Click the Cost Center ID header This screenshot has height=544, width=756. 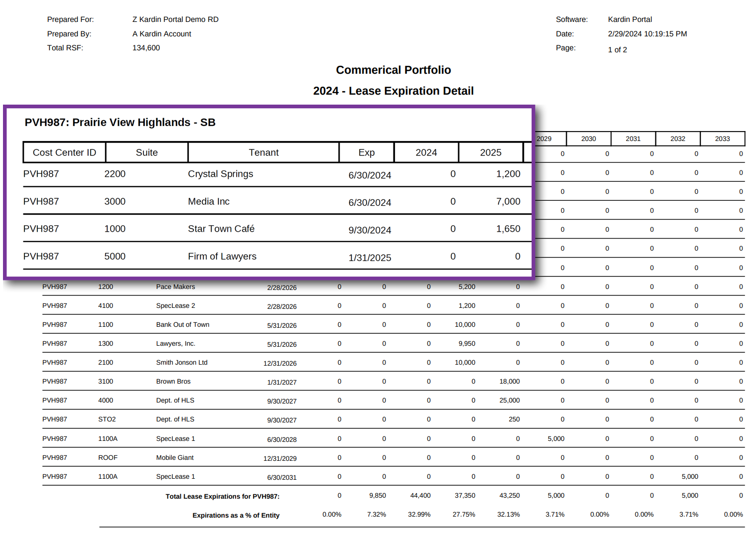click(x=64, y=152)
